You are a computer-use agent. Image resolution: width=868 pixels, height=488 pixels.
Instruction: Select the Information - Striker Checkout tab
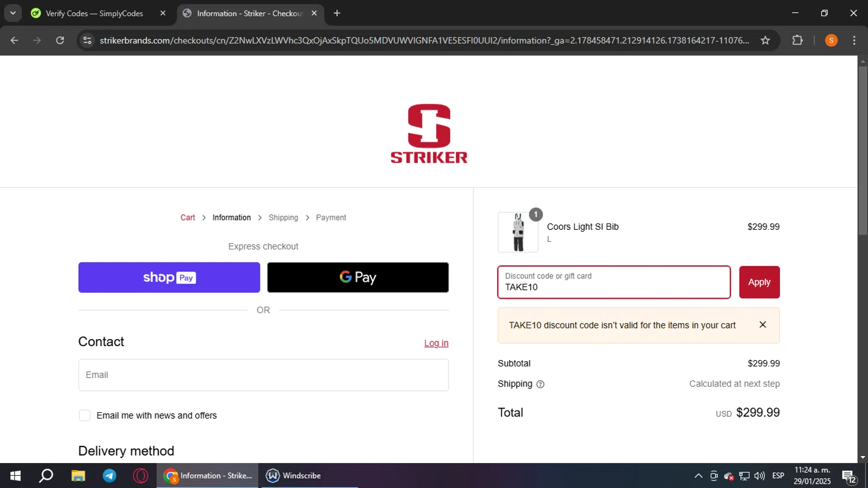249,13
